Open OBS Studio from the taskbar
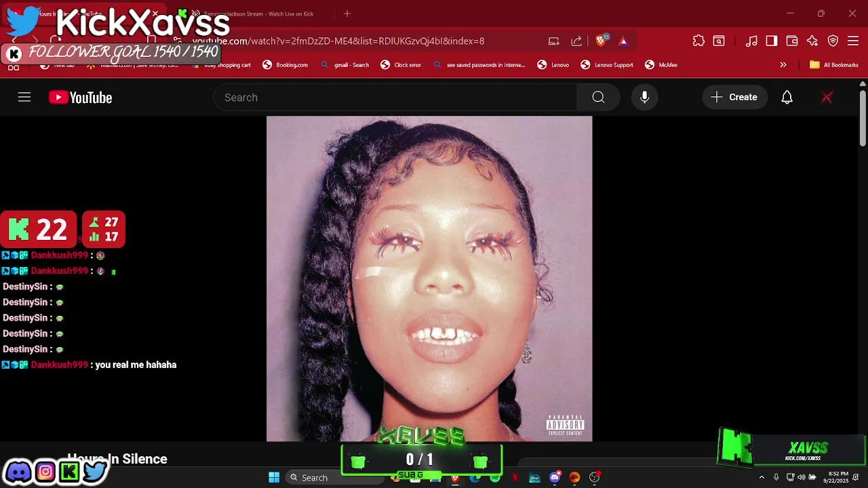This screenshot has width=868, height=488. point(595,477)
